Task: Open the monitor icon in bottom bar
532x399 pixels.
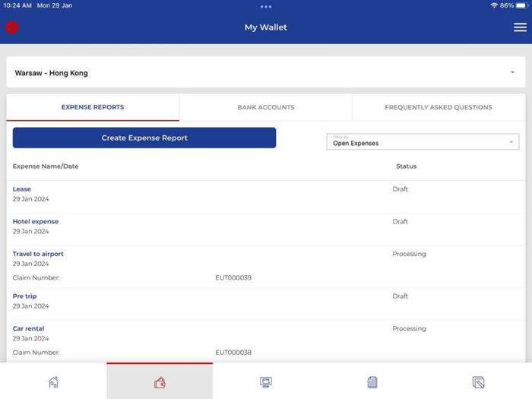Action: pyautogui.click(x=266, y=382)
